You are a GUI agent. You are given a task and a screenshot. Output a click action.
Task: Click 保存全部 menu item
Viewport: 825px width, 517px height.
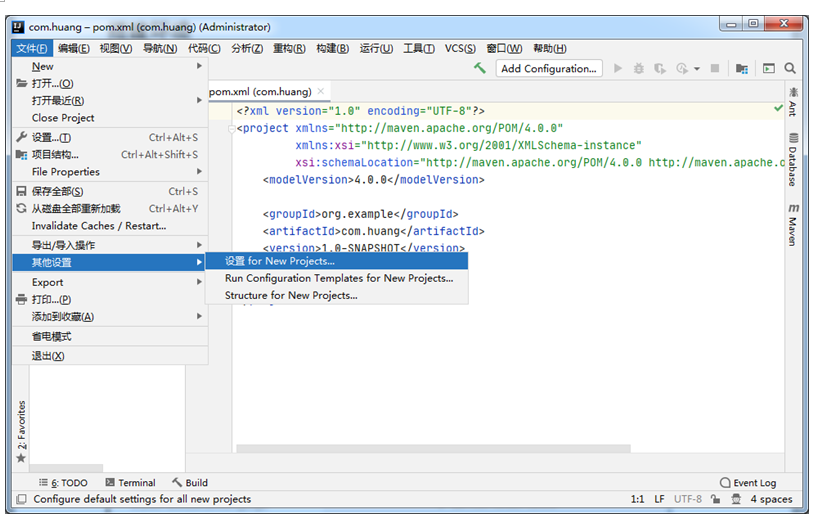(x=110, y=191)
